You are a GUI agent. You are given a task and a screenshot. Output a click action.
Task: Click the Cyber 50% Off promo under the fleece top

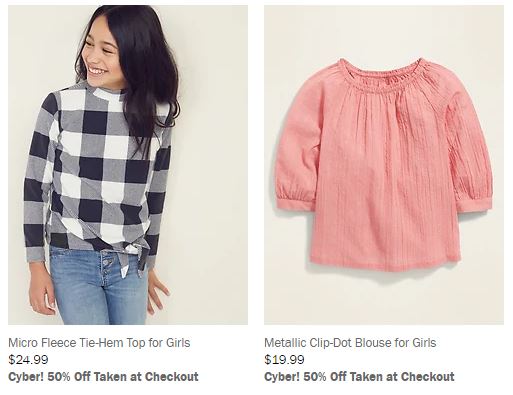[103, 377]
